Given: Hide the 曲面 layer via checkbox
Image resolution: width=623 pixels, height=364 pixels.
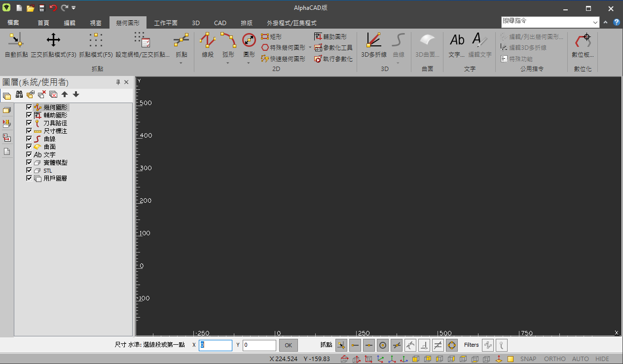Looking at the screenshot, I should click(29, 146).
